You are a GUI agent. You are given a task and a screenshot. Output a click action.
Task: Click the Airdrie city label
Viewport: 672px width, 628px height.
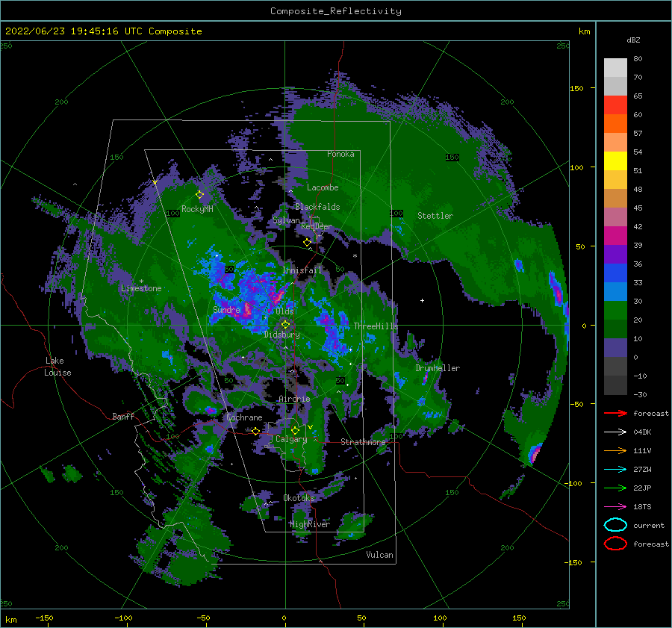tap(294, 399)
